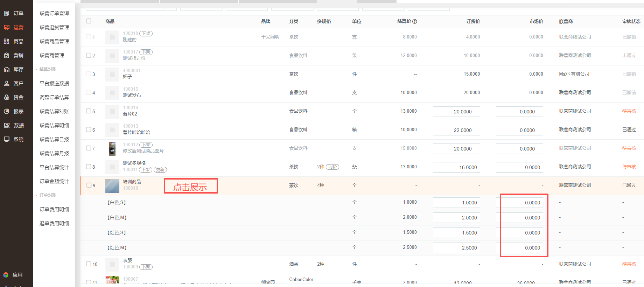Click 待审核 status of 薯片02
Image resolution: width=644 pixels, height=287 pixels.
pos(629,111)
